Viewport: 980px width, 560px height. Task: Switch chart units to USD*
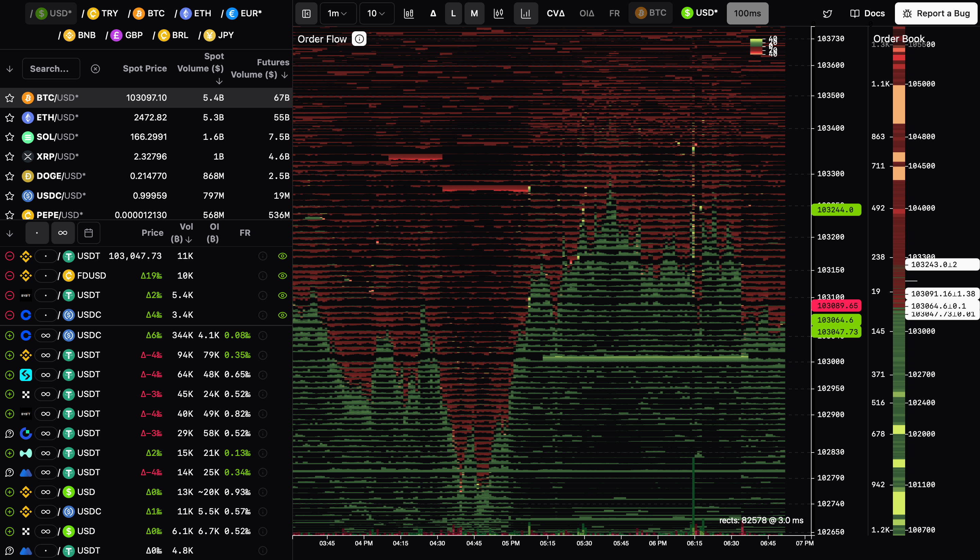click(x=700, y=13)
